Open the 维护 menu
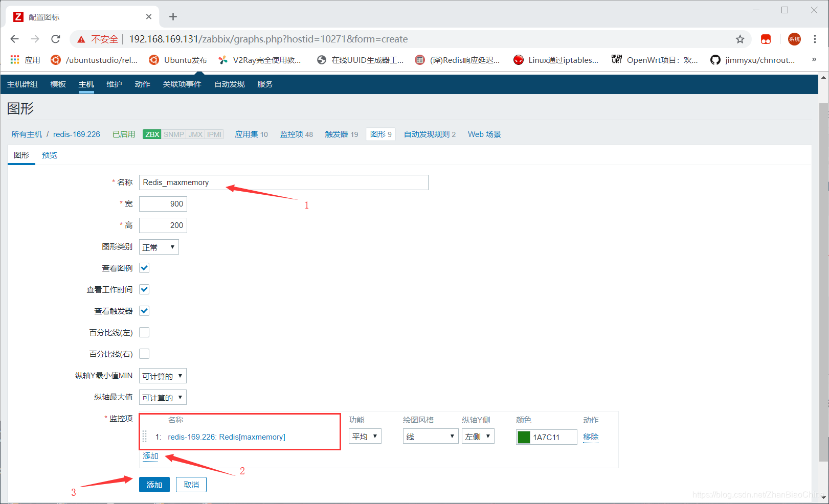The image size is (829, 504). (x=114, y=84)
